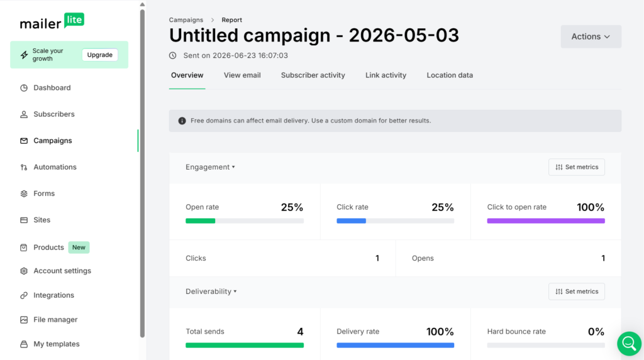Click the Campaigns breadcrumb link
Image resolution: width=644 pixels, height=360 pixels.
click(x=186, y=19)
